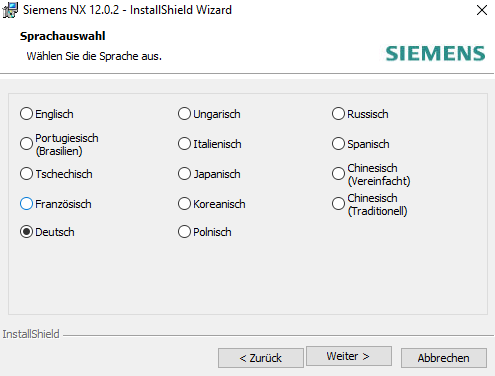This screenshot has width=495, height=376.
Task: Pick Japanisch as installation language
Action: 184,174
